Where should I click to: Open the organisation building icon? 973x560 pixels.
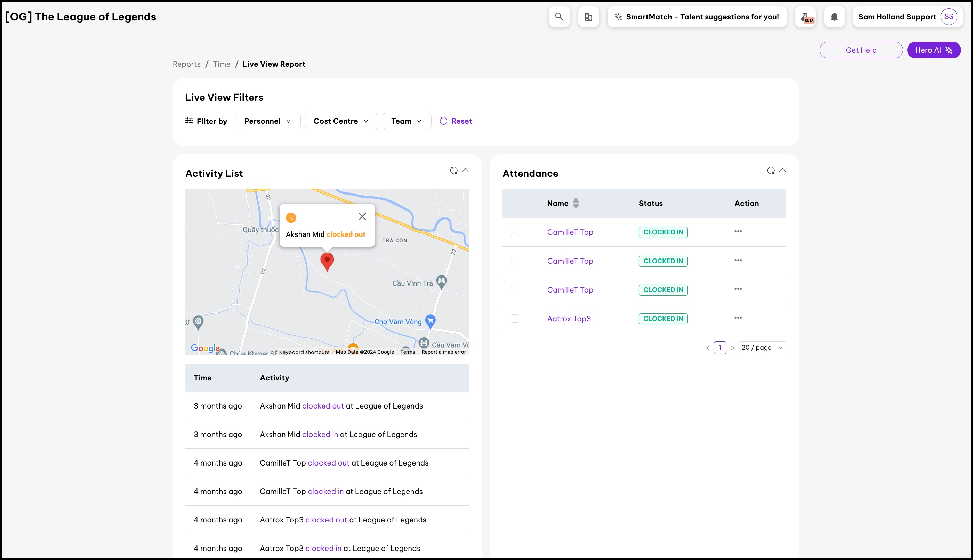(x=588, y=17)
